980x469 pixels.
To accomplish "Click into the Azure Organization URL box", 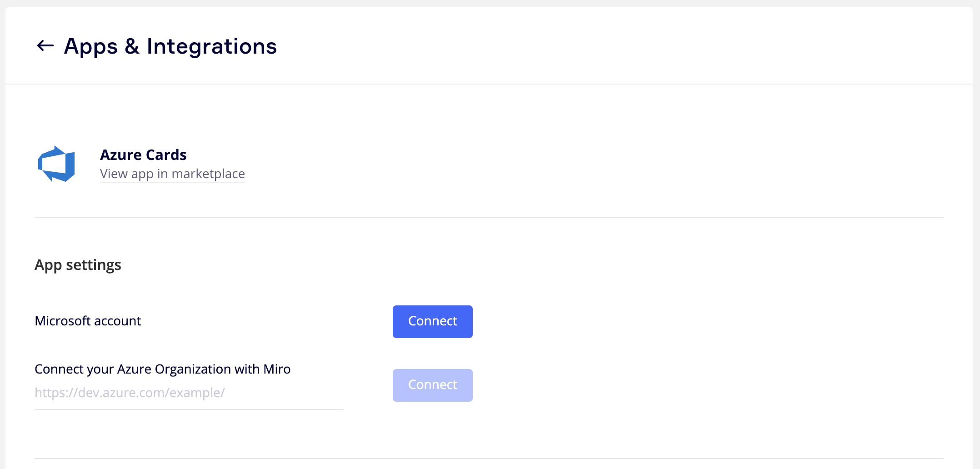I will point(189,393).
